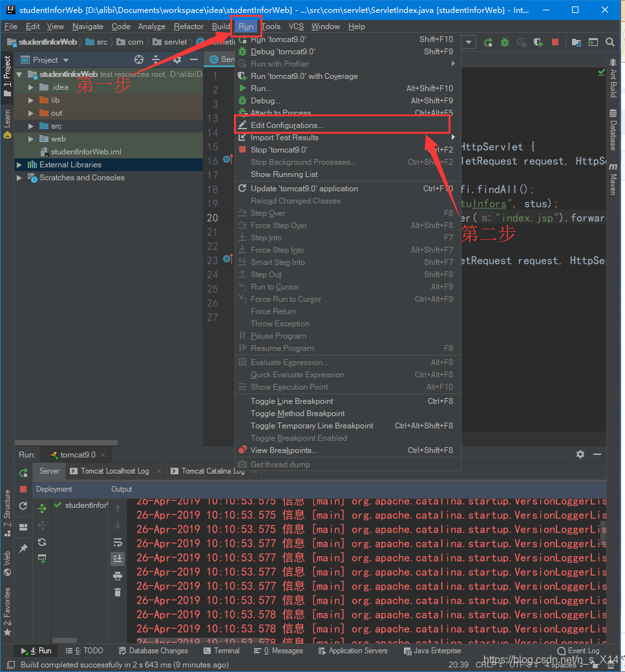
Task: Minimize the Run tool window
Action: pos(597,454)
